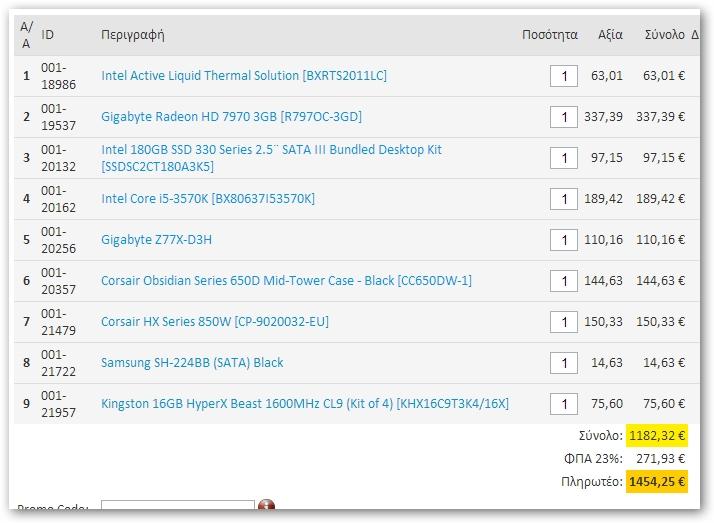Viewport: 714px width, 523px height.
Task: Click row total 189,42 € for Core i5
Action: [x=660, y=199]
